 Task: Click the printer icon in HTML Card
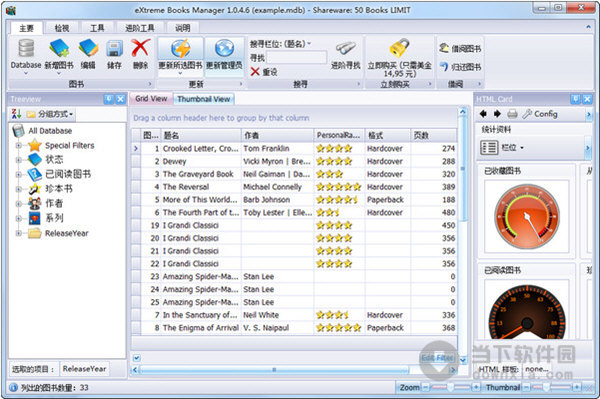pyautogui.click(x=512, y=114)
